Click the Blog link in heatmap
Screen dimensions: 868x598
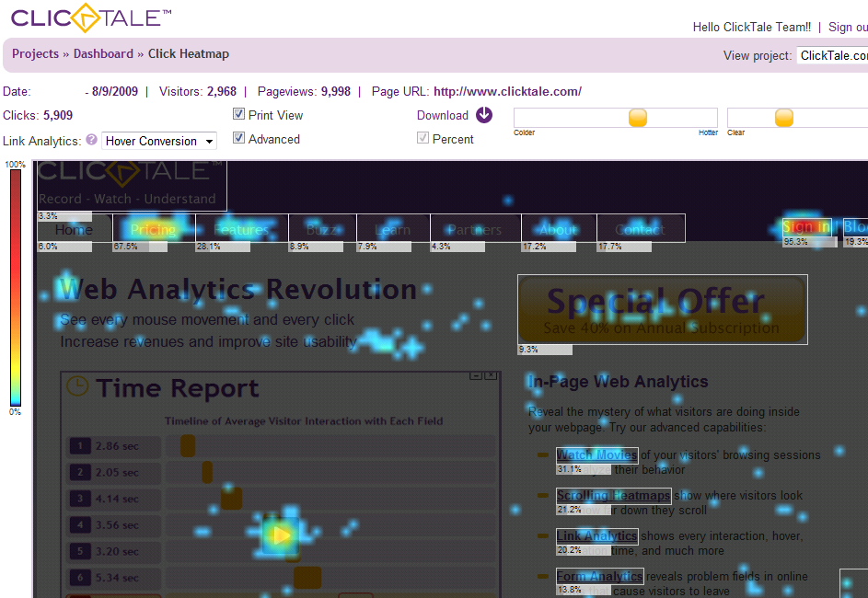pos(855,227)
